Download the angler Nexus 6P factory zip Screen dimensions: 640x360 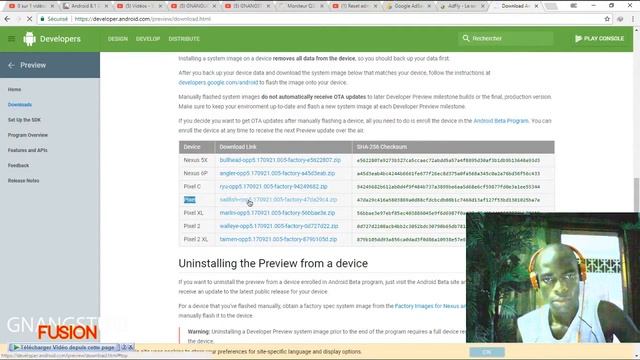pos(277,173)
